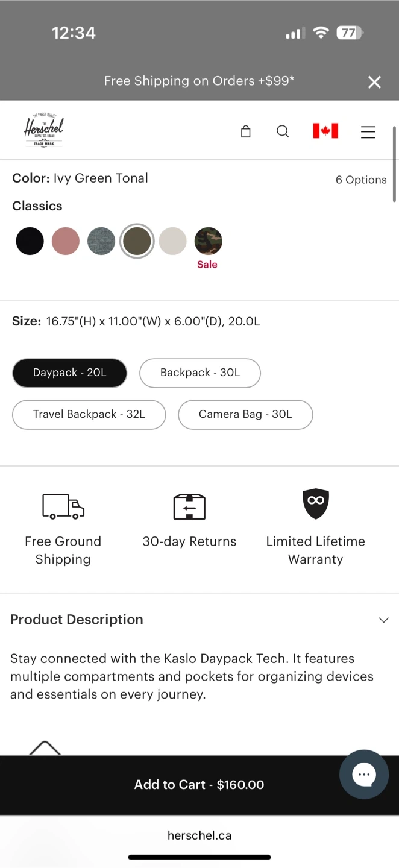Image resolution: width=399 pixels, height=868 pixels.
Task: Open the hamburger navigation menu
Action: point(368,131)
